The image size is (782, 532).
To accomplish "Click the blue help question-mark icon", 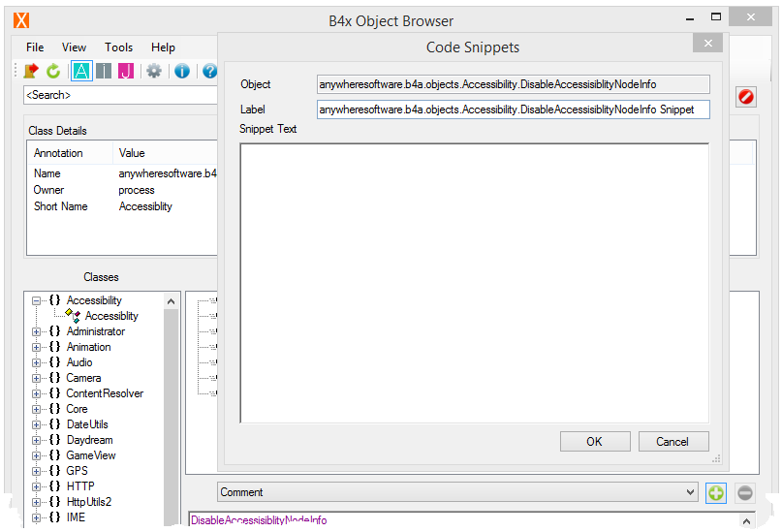I will tap(210, 71).
